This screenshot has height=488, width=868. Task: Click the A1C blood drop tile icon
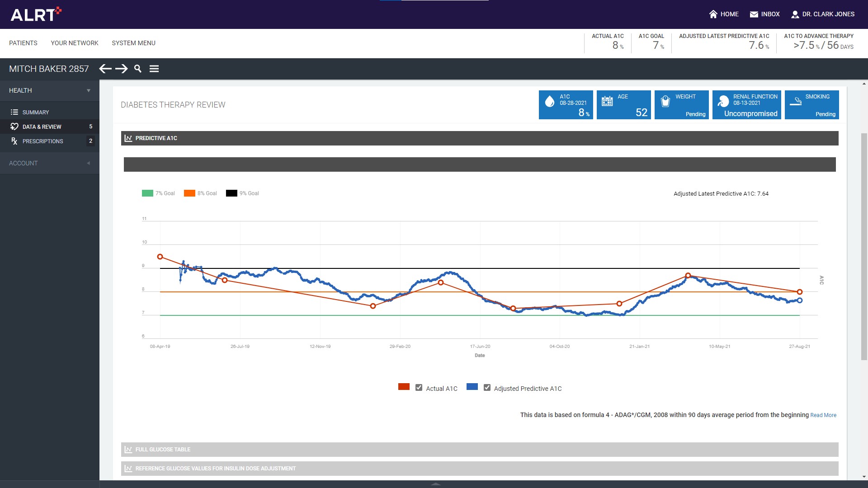[x=549, y=102]
